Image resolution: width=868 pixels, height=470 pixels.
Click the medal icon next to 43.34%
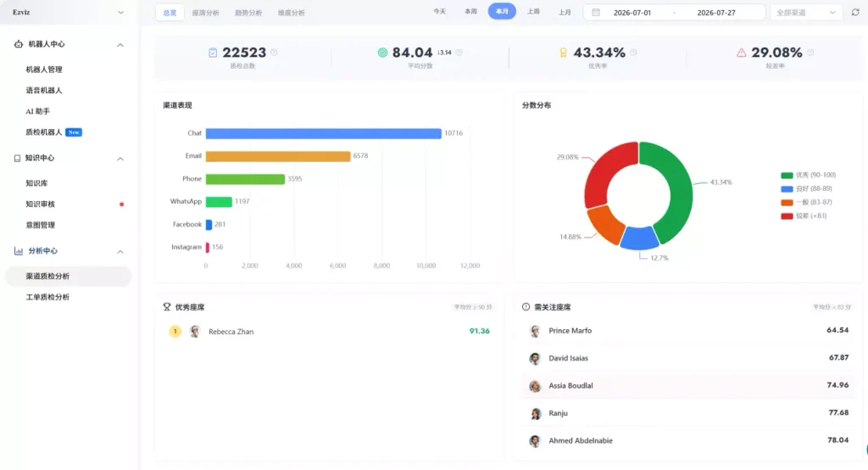point(563,53)
